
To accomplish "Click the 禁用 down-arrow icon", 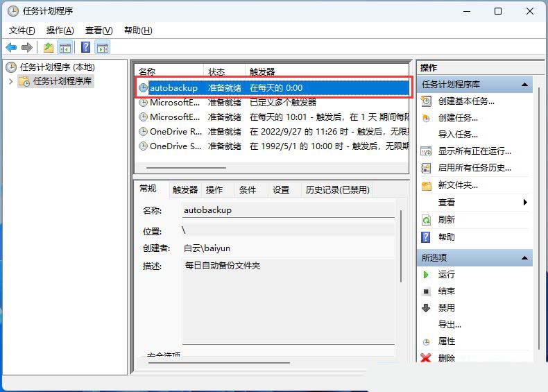I will click(426, 308).
